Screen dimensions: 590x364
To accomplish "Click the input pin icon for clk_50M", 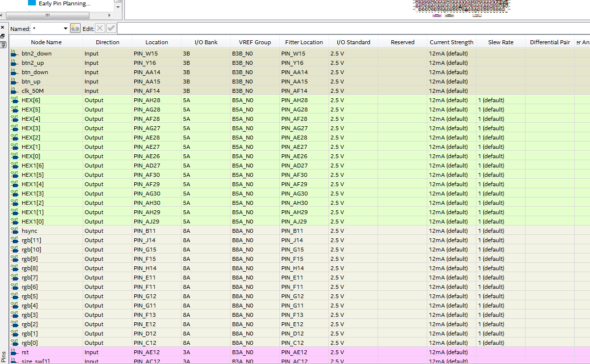I will click(14, 90).
